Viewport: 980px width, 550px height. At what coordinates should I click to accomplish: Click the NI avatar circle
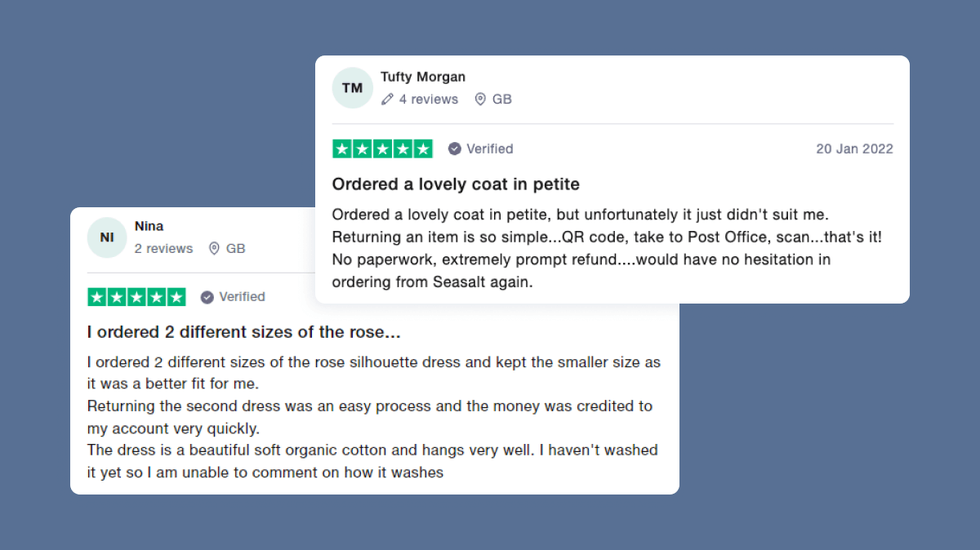pos(107,237)
